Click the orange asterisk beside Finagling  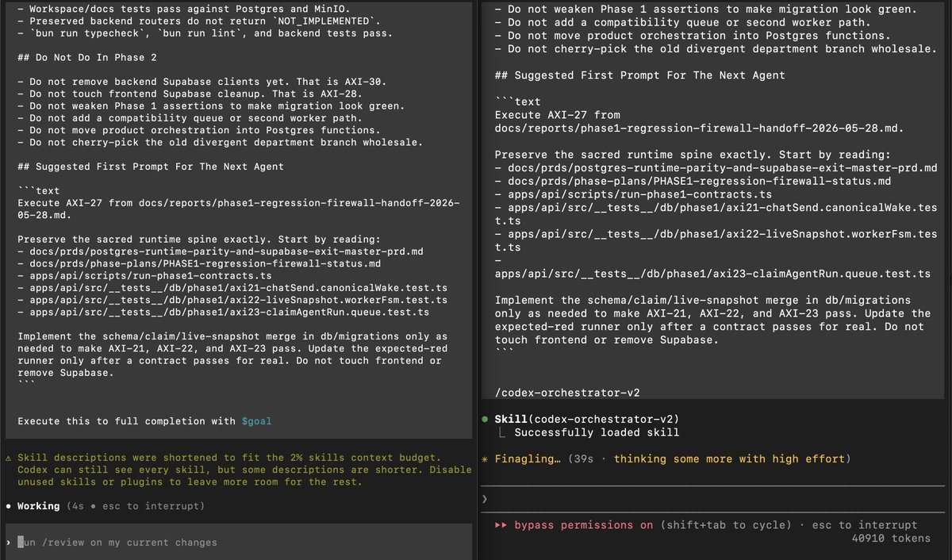485,458
